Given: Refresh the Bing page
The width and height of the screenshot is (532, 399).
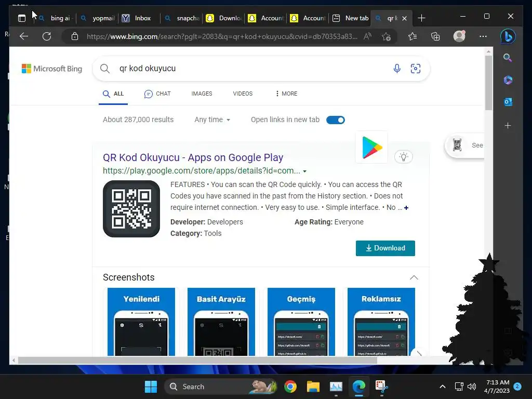Looking at the screenshot, I should pyautogui.click(x=46, y=36).
